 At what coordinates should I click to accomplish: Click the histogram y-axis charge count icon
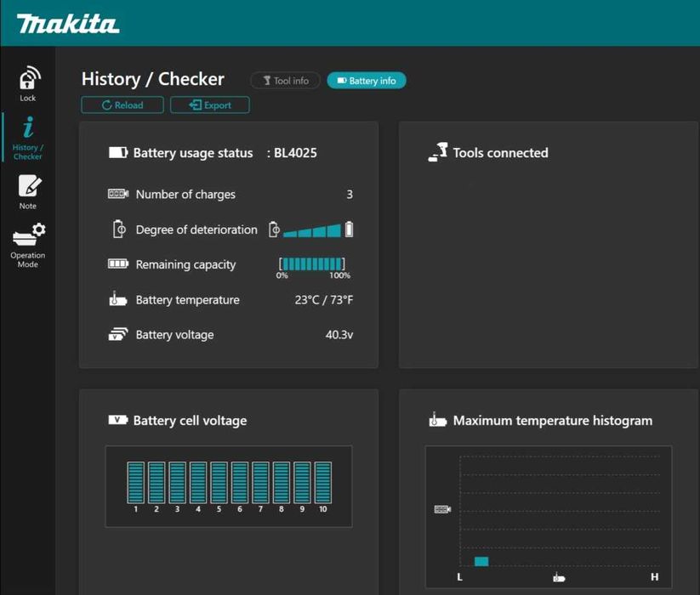[442, 509]
